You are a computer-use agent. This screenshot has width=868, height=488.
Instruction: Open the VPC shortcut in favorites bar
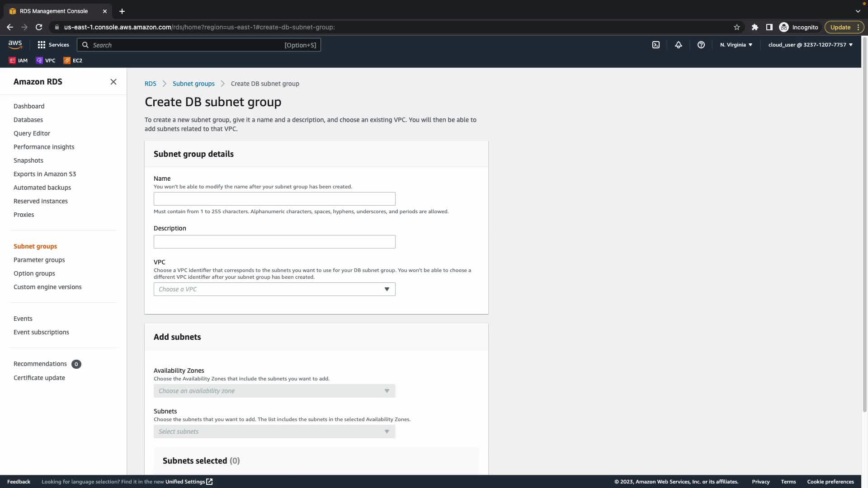(46, 61)
